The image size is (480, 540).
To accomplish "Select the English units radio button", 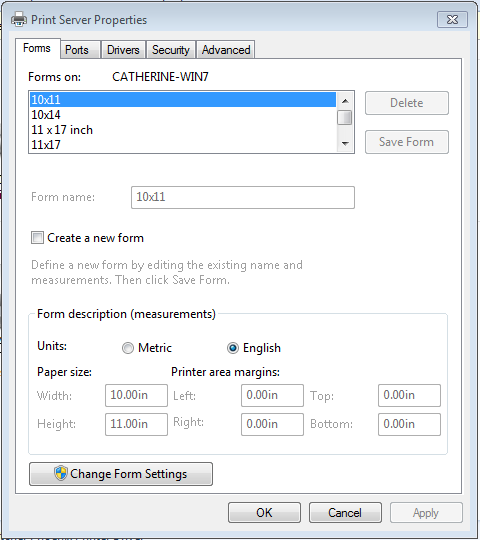I will tap(233, 348).
